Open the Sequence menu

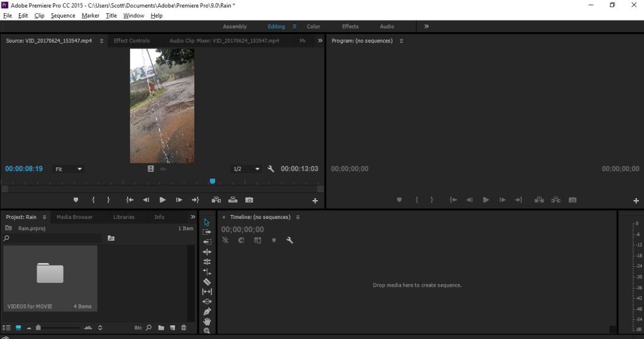point(63,16)
